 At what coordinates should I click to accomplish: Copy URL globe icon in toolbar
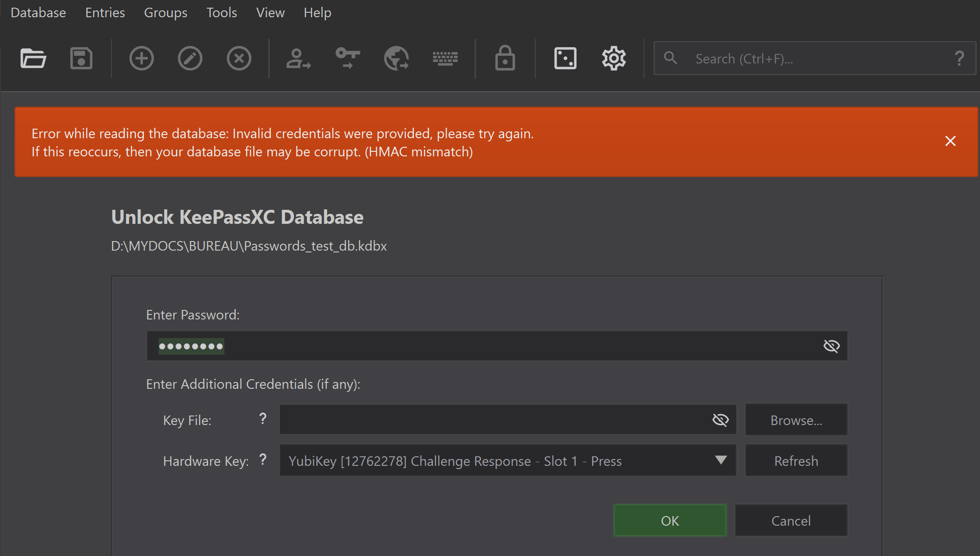(397, 58)
